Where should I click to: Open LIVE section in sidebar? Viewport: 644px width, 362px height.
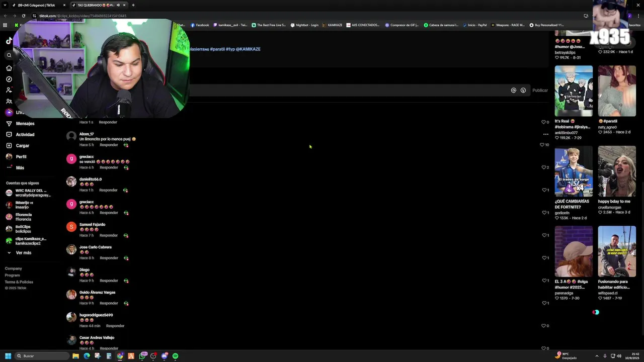(15, 112)
